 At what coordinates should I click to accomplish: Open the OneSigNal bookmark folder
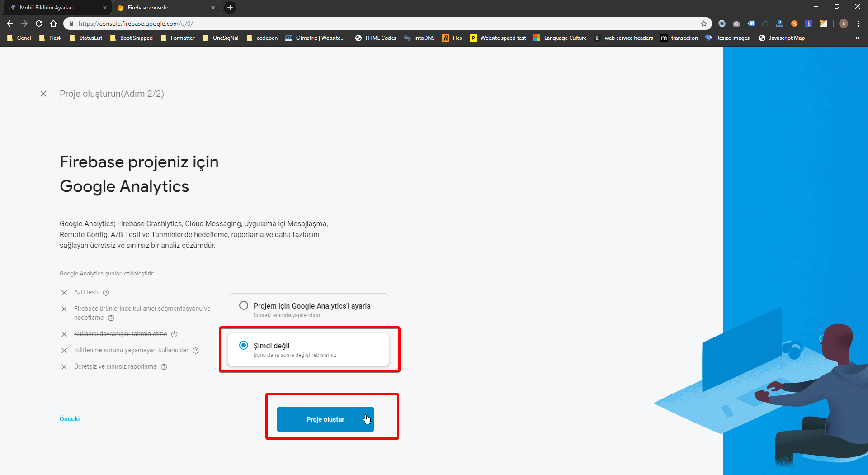coord(221,38)
